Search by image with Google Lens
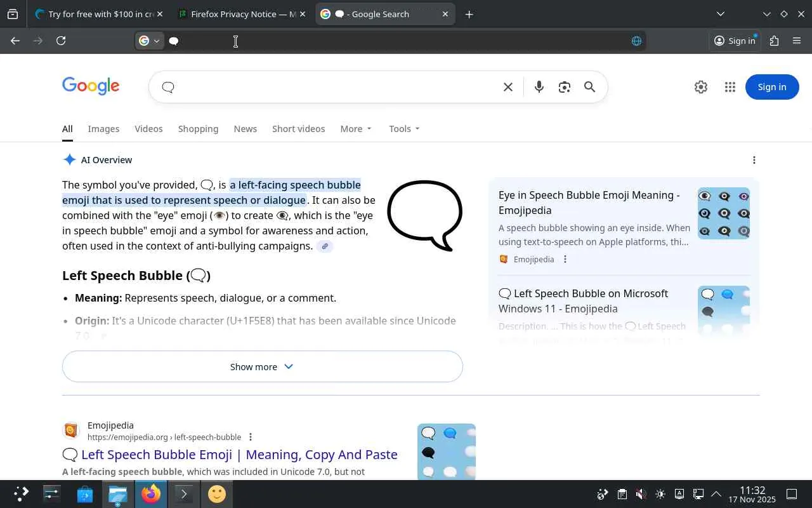This screenshot has width=812, height=508. coord(564,87)
